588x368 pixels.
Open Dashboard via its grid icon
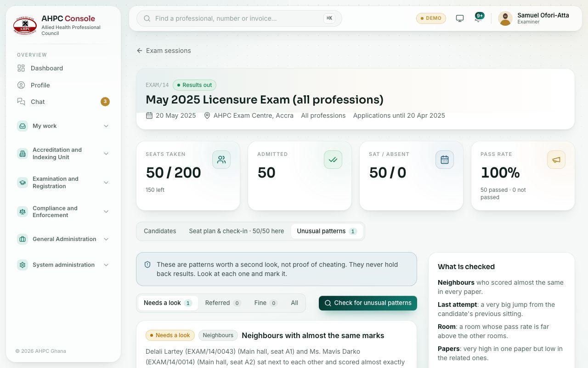click(x=21, y=68)
